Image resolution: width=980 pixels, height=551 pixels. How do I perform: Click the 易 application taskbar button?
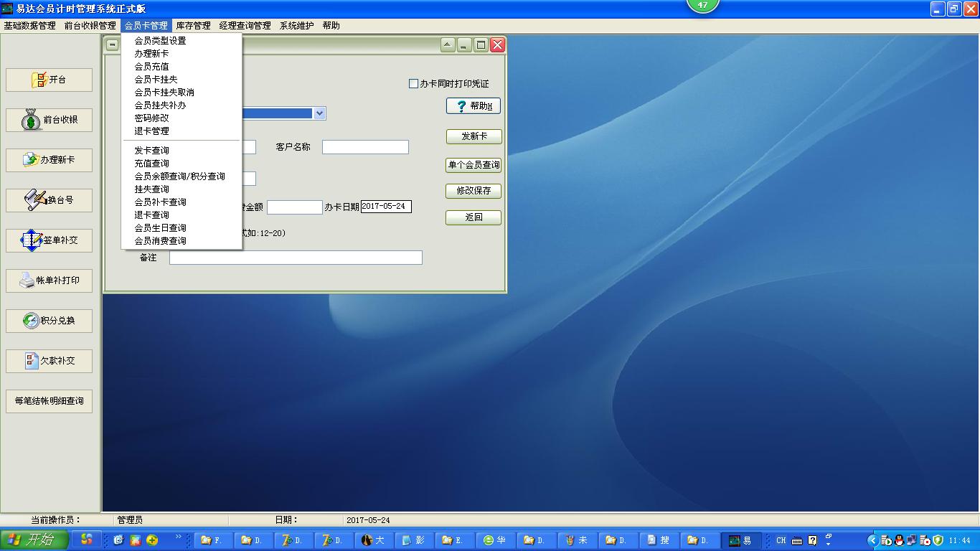(x=740, y=540)
